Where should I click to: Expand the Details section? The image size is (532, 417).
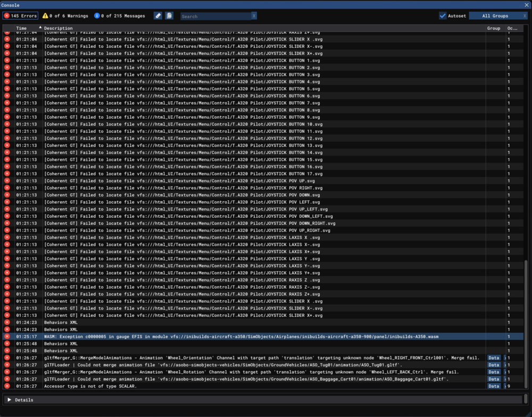(9, 399)
